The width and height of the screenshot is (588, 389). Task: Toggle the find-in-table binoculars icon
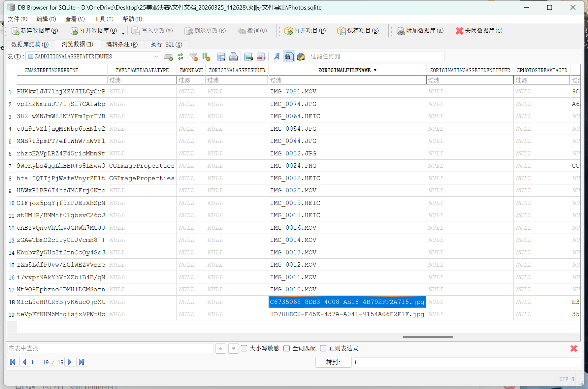point(289,57)
